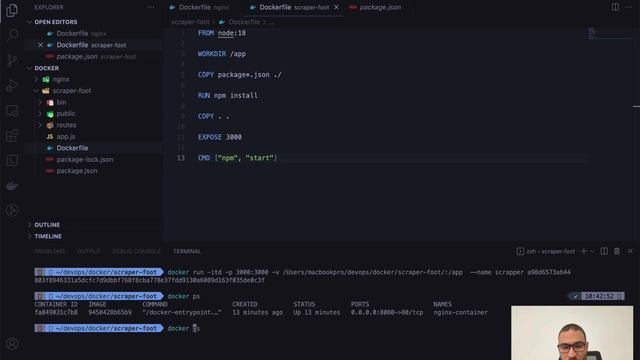Open Explorer views and more actions menu
Viewport: 640px width, 360px height.
(x=151, y=7)
